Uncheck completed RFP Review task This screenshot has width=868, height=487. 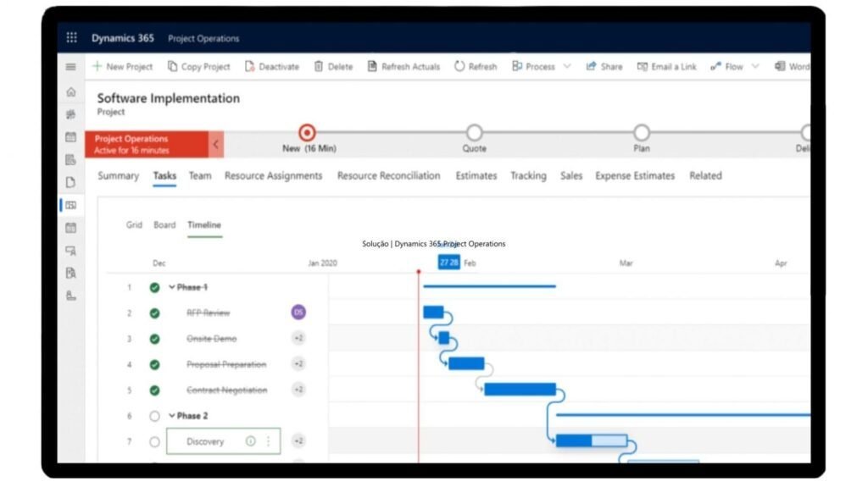[x=154, y=313]
